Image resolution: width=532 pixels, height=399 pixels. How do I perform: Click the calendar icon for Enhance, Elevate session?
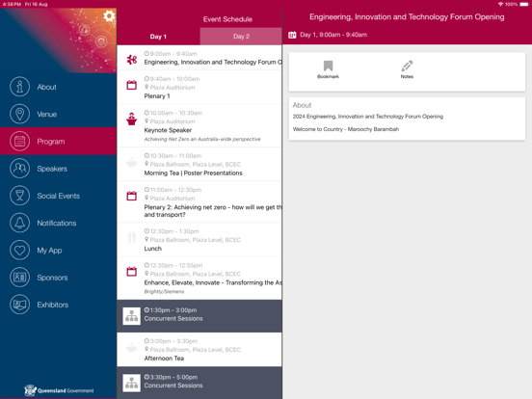click(132, 272)
